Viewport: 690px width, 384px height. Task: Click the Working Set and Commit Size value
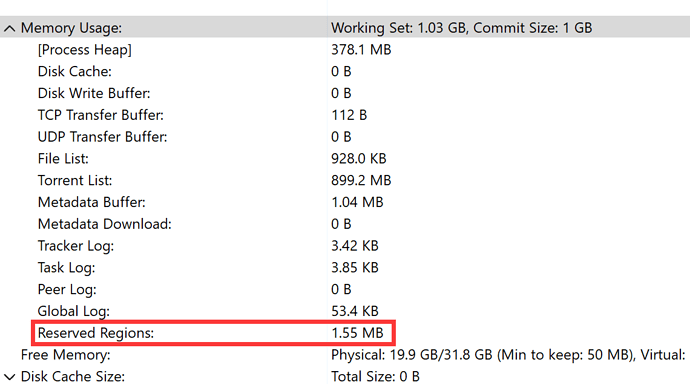tap(462, 28)
